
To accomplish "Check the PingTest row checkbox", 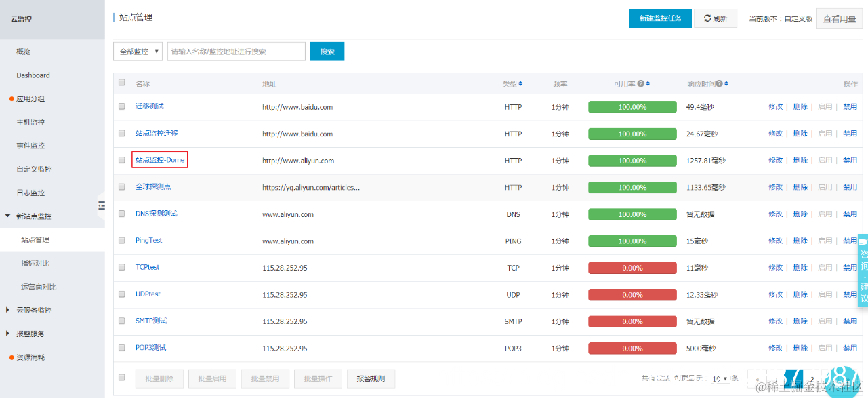I will [x=122, y=241].
